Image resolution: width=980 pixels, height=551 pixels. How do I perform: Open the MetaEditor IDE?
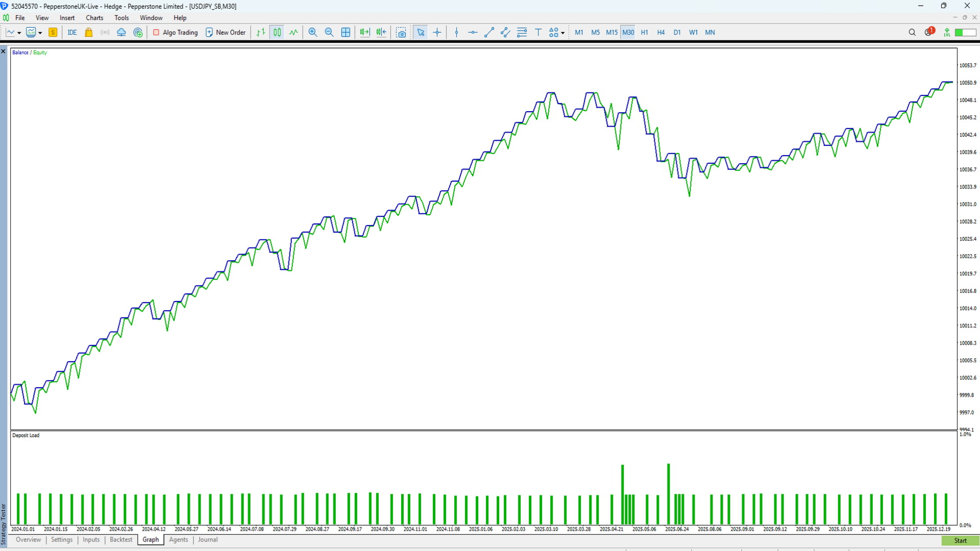click(x=72, y=32)
